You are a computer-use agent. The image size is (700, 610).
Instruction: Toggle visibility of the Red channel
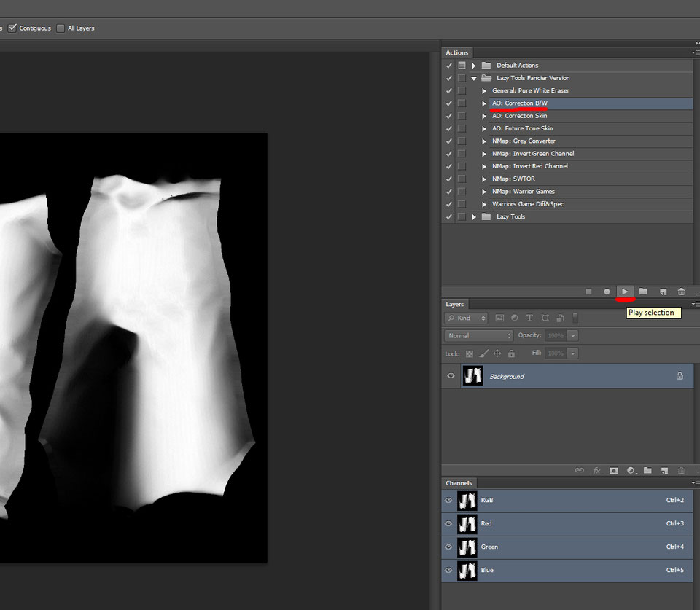tap(448, 523)
